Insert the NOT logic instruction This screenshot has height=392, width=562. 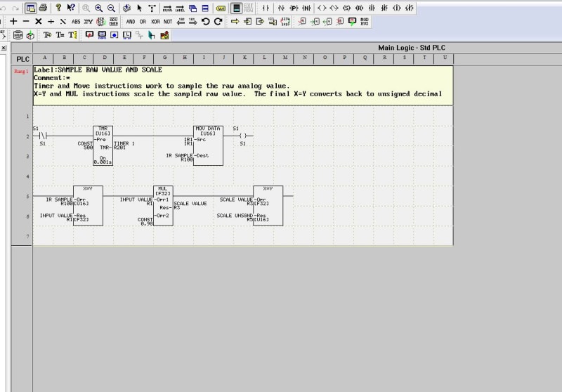point(168,22)
